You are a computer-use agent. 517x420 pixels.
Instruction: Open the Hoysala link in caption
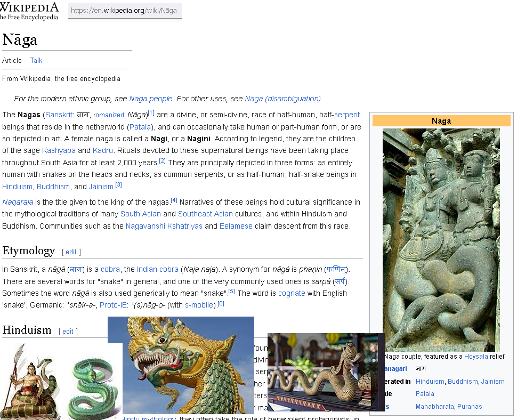pos(476,357)
